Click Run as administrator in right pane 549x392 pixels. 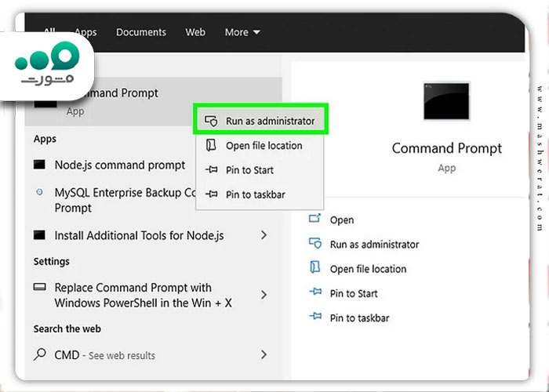[374, 245]
